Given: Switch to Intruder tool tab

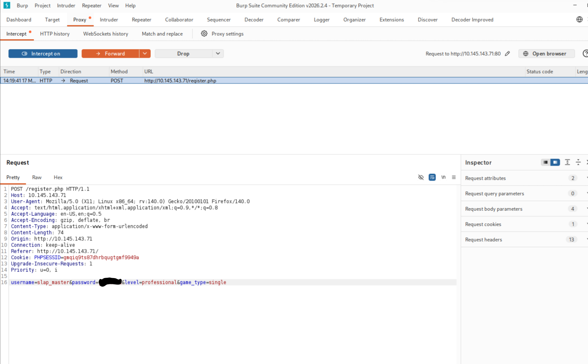Looking at the screenshot, I should tap(109, 20).
